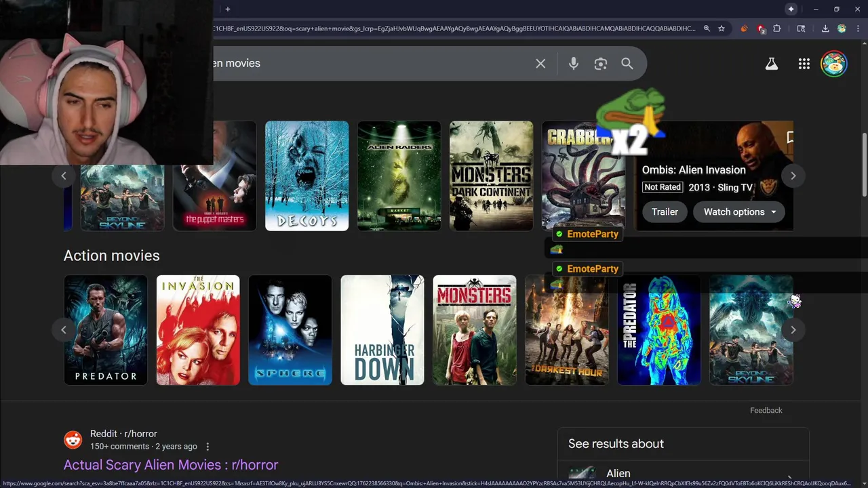Select Monsters Dark Continent poster

coord(491,176)
